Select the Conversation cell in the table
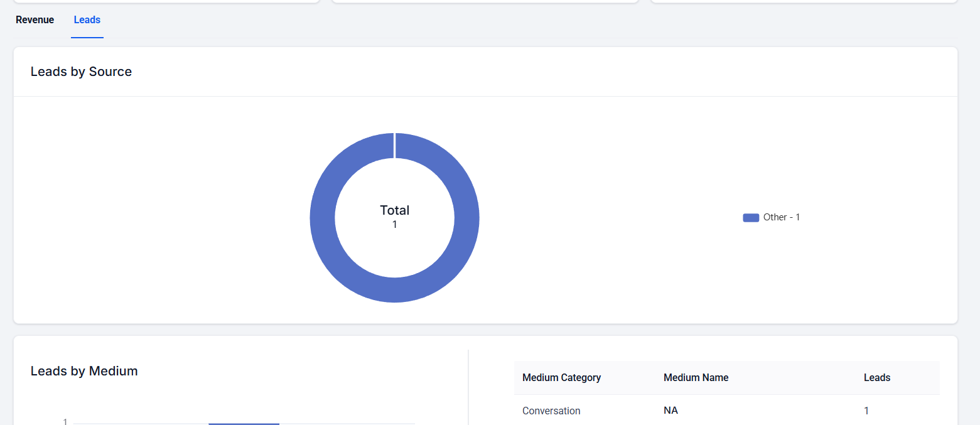This screenshot has width=980, height=425. point(551,411)
